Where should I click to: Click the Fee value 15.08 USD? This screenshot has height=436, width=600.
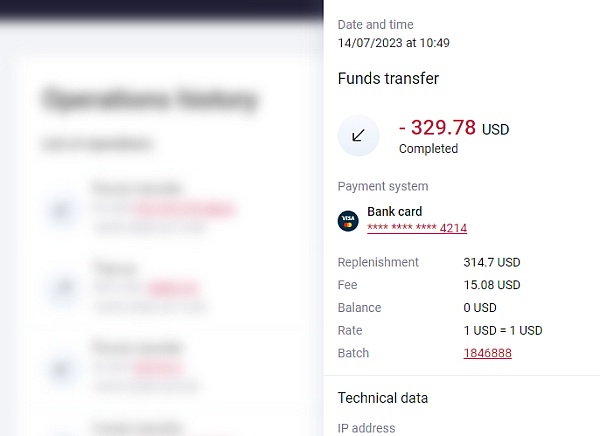(491, 285)
